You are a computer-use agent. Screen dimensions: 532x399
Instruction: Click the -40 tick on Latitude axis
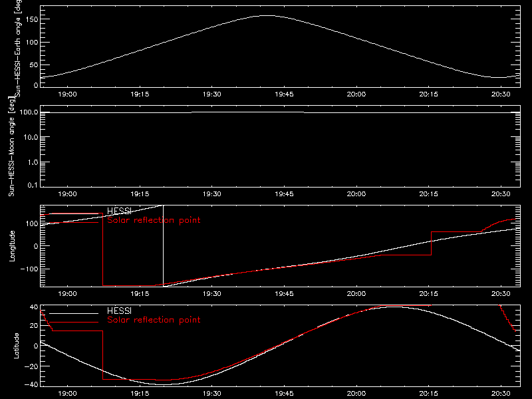click(x=31, y=385)
